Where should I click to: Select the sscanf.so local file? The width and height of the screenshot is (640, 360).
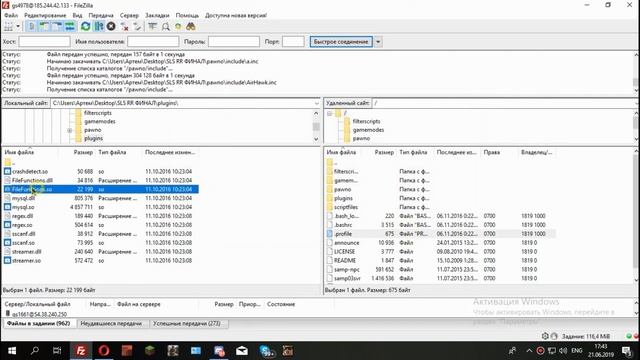[x=101, y=242]
